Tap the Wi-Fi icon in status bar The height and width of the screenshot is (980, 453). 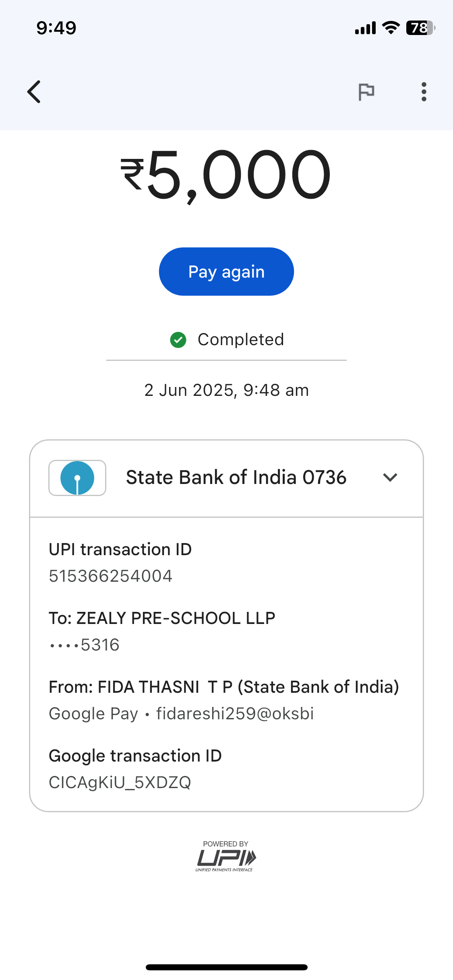click(x=391, y=28)
